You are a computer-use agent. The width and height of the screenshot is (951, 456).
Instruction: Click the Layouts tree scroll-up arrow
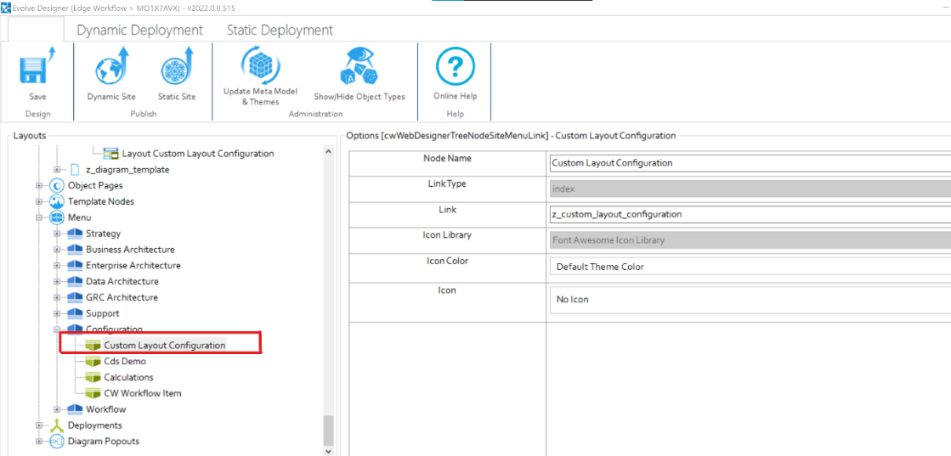[x=328, y=152]
